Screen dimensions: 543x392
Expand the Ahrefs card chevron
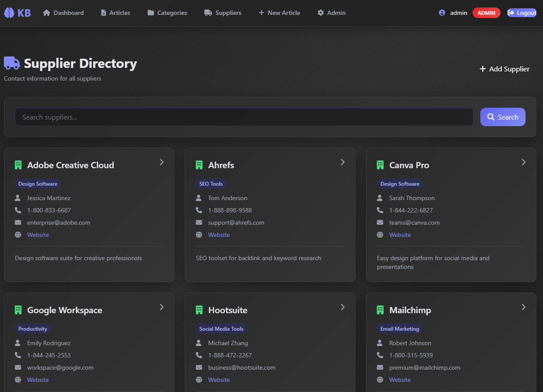pos(342,162)
